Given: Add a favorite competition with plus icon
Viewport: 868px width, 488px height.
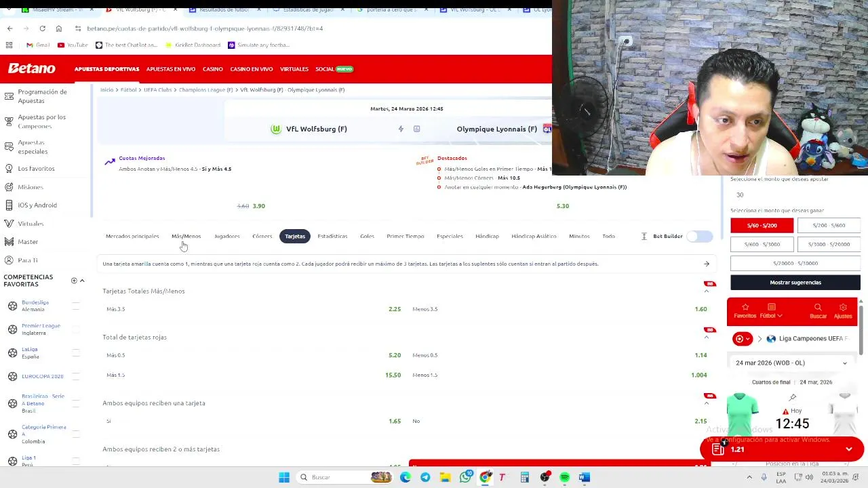Looking at the screenshot, I should tap(74, 281).
